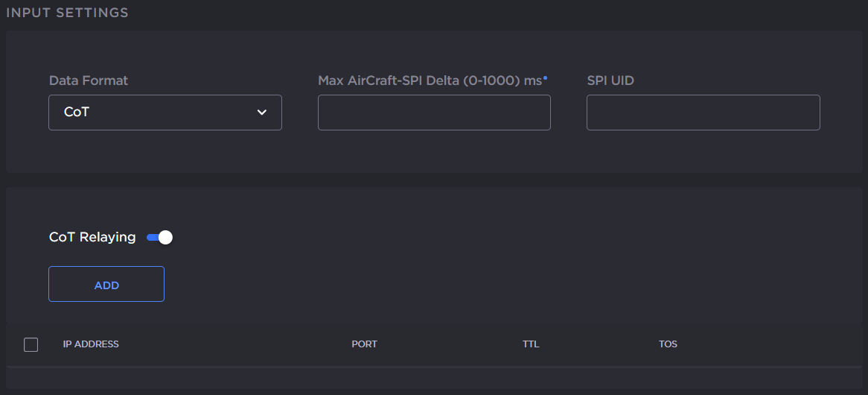Click the white knob of CoT Relaying switch

pos(165,237)
